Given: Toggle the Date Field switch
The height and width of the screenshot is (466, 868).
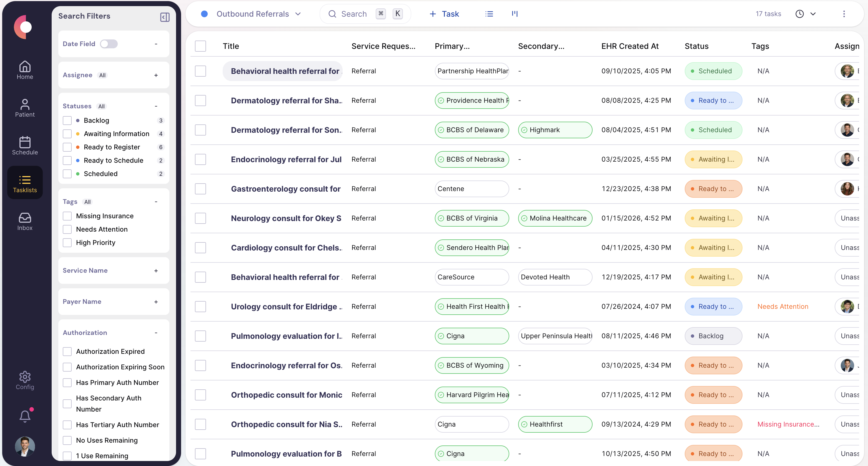Looking at the screenshot, I should pos(109,44).
